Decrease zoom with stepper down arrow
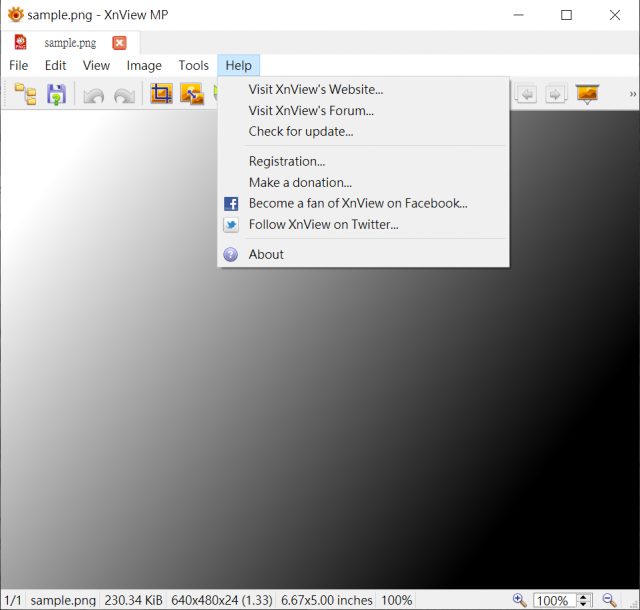The image size is (640, 610). coord(584,603)
